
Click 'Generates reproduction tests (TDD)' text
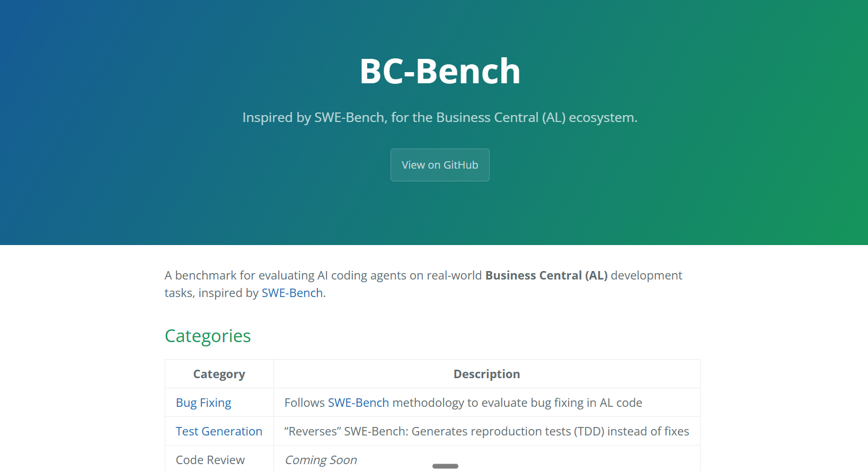[508, 431]
